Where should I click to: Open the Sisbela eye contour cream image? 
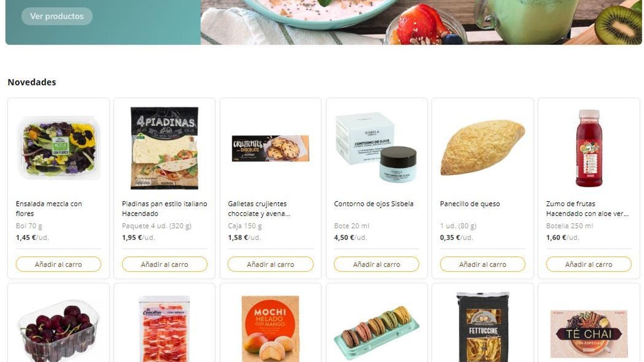(x=377, y=148)
